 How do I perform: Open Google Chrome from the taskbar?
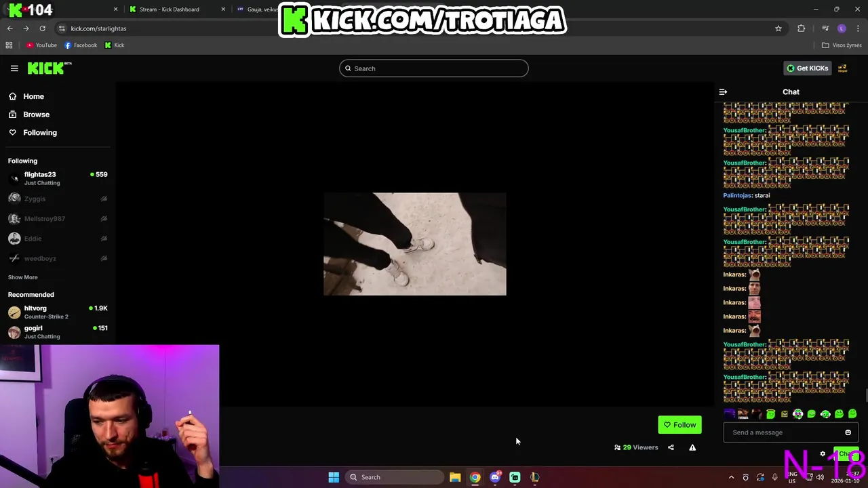click(x=475, y=477)
